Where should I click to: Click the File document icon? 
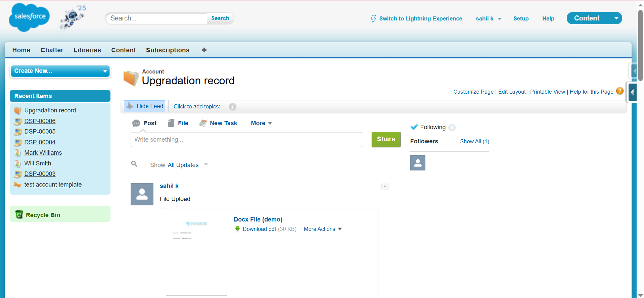click(171, 123)
